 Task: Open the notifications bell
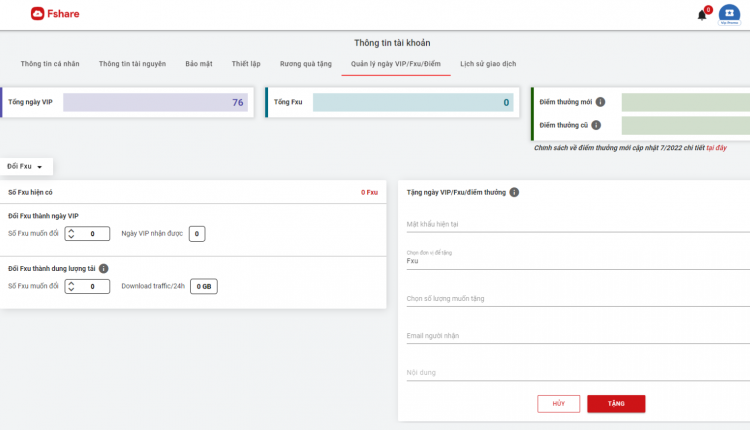pos(702,15)
